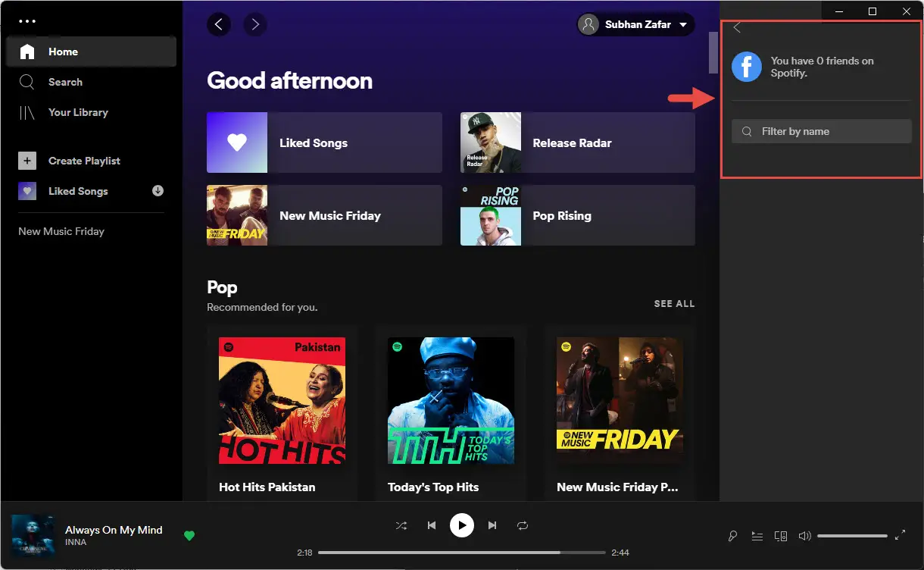Screen dimensions: 924x570
Task: Go forward using the navigation arrow
Action: coord(255,24)
